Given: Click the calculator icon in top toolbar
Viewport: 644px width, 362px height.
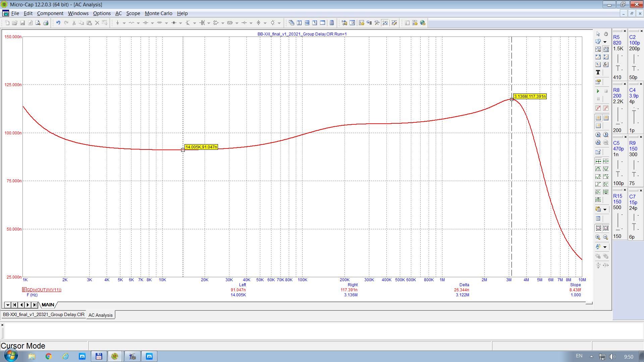Looking at the screenshot, I should [332, 23].
